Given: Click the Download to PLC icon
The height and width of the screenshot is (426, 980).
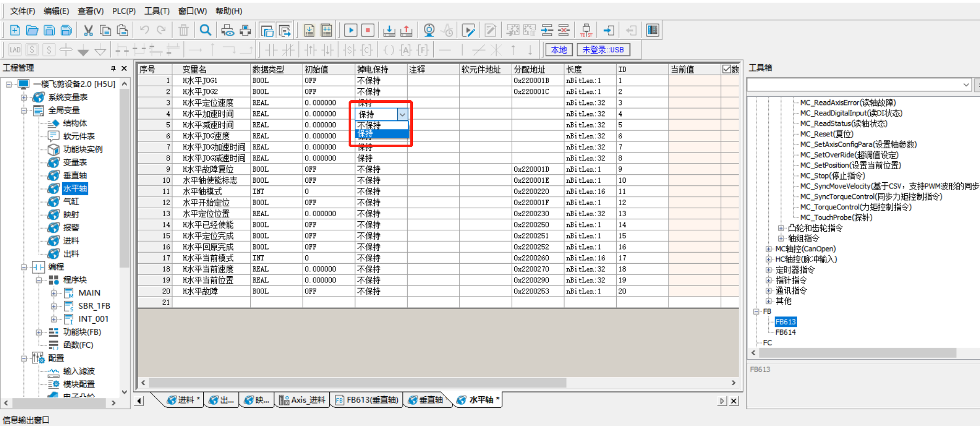Looking at the screenshot, I should point(389,30).
